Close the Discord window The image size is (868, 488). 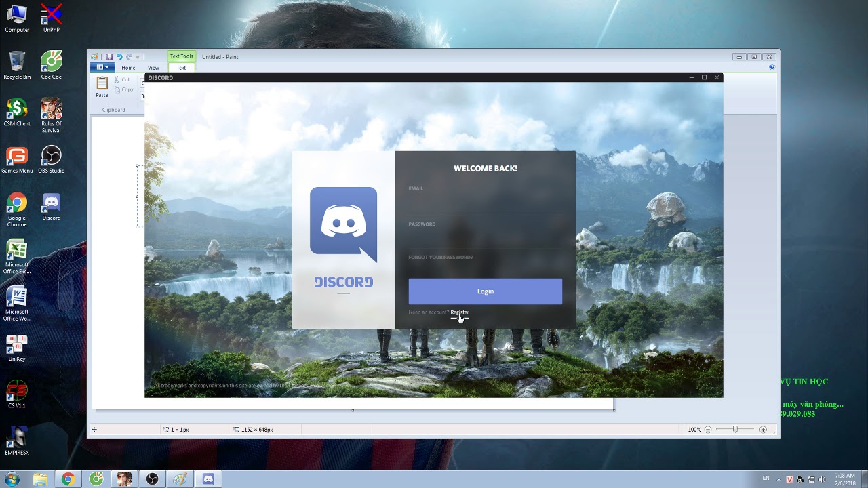(717, 77)
